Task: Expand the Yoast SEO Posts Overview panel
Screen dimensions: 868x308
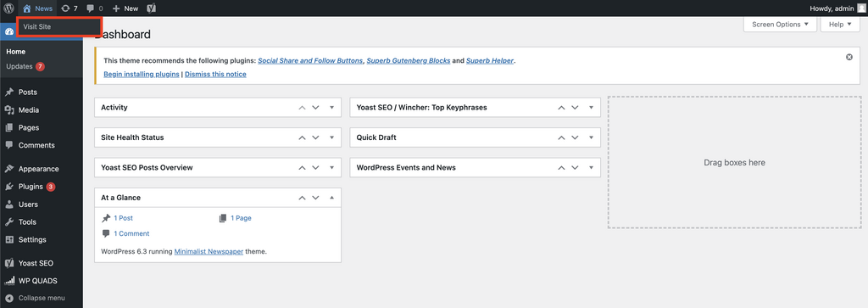Action: [331, 167]
